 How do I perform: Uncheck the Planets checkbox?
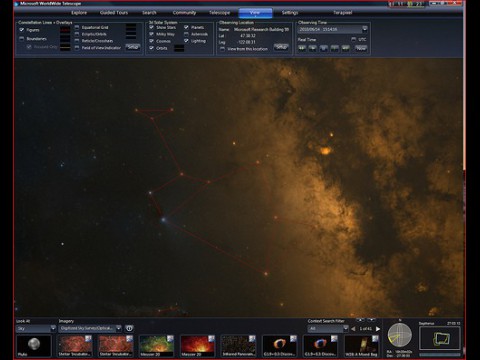click(x=186, y=27)
